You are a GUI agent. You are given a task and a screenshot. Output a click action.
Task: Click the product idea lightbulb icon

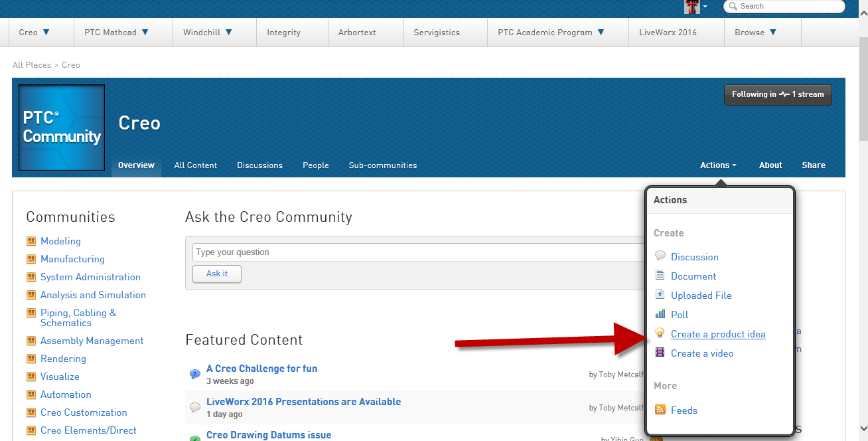click(660, 333)
